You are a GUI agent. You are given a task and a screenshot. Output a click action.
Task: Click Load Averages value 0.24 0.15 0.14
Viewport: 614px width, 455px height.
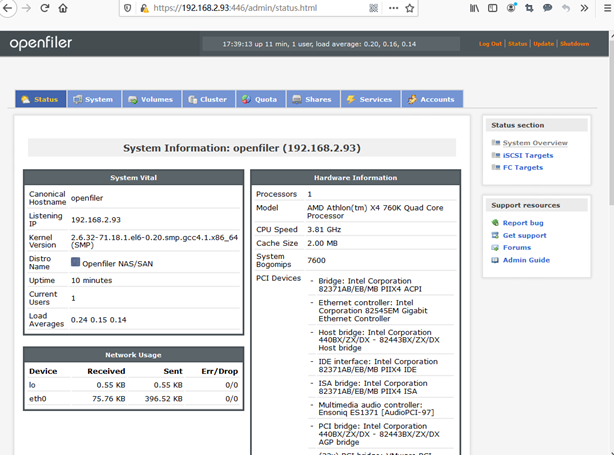pos(98,320)
